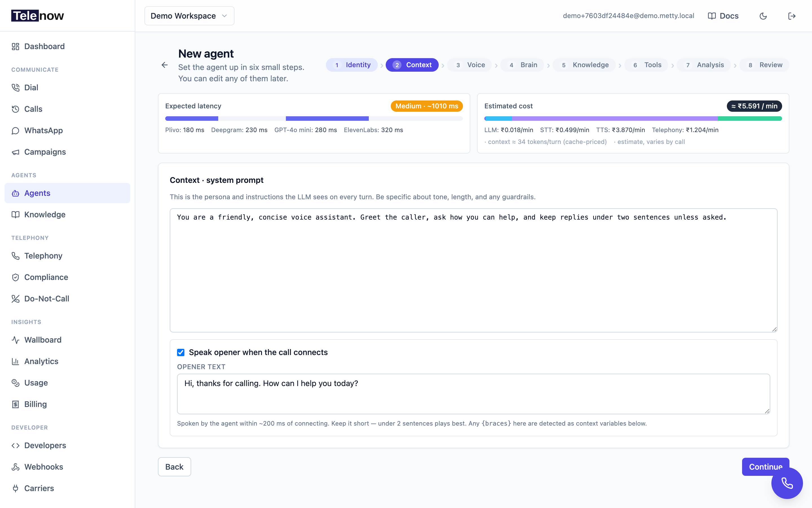
Task: Click the "STT: ₹0.499/min" cost value
Action: [x=564, y=130]
